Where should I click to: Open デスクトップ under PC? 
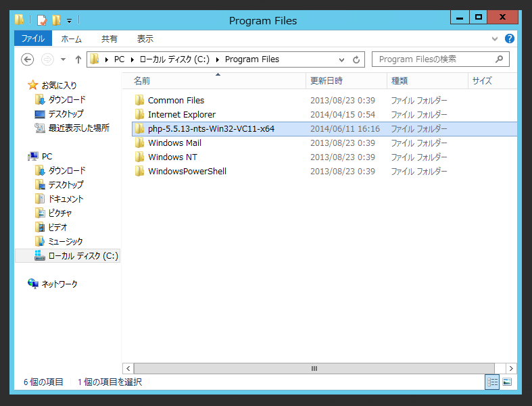pyautogui.click(x=66, y=185)
